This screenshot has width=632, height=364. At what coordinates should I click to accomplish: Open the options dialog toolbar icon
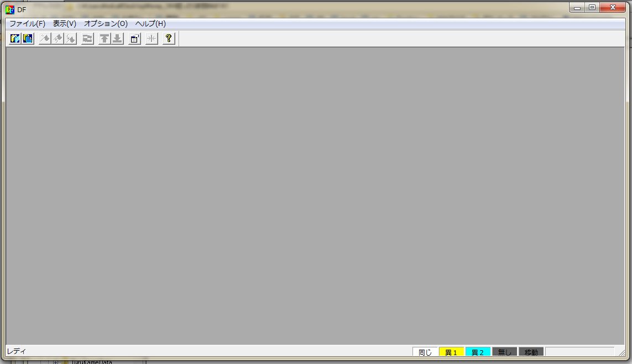(133, 38)
